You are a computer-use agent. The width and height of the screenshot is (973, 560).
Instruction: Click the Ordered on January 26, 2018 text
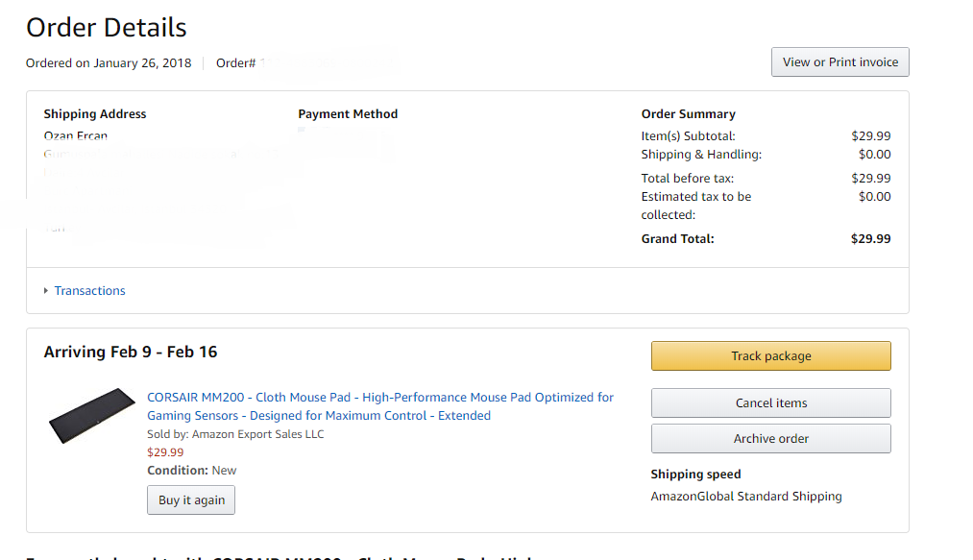point(109,63)
